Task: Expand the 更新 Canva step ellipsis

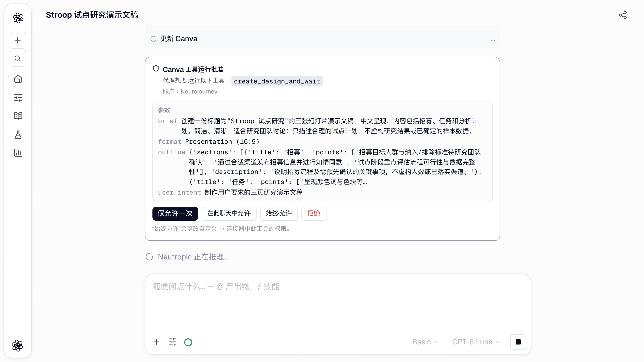Action: pyautogui.click(x=493, y=40)
